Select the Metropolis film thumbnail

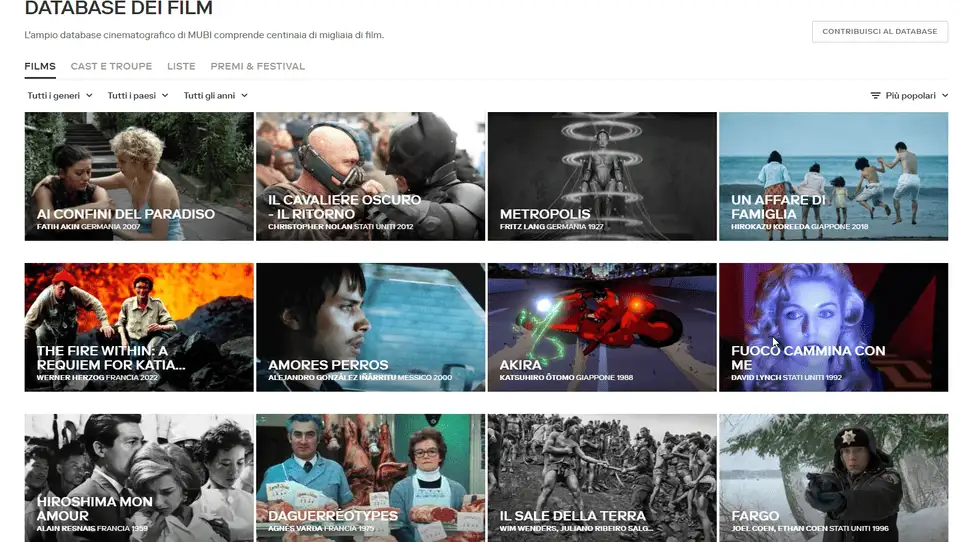coord(602,176)
